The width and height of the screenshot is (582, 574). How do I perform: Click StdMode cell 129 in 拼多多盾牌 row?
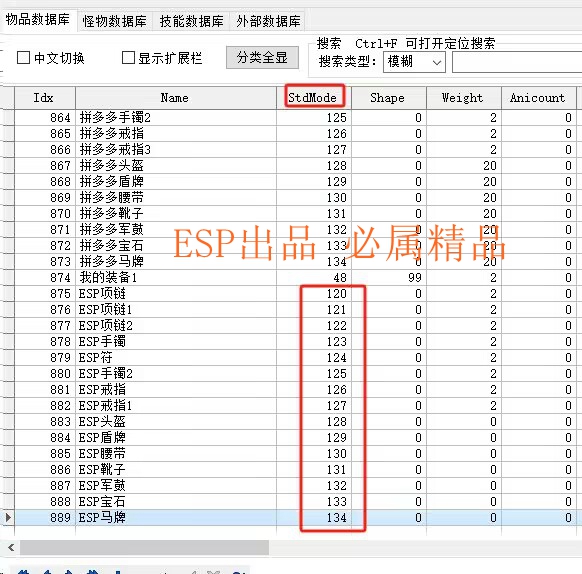pos(314,182)
